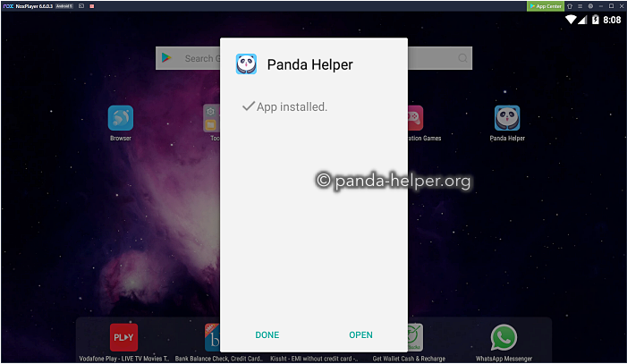Click the "Panda Helper" dialog title text
Screen dimensions: 627x364
[x=309, y=64]
